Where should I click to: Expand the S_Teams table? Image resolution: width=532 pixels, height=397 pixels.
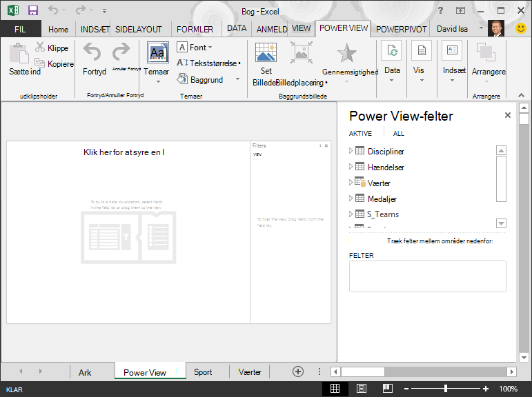point(351,214)
